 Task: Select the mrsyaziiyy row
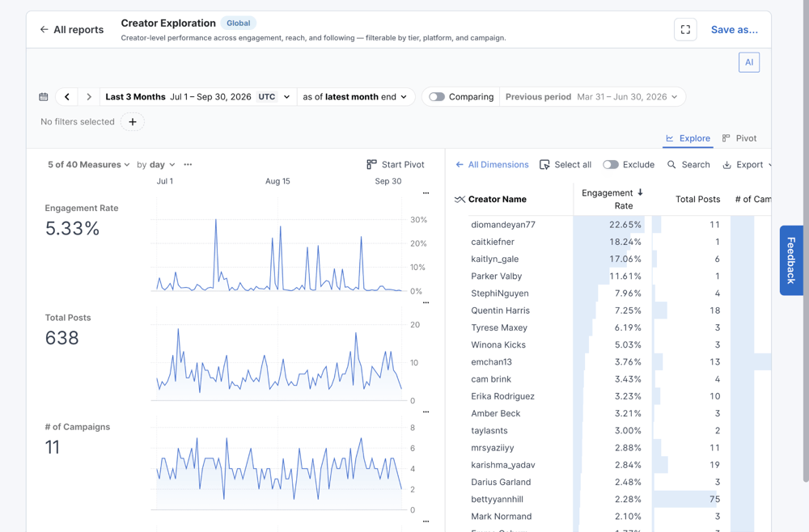pos(612,447)
